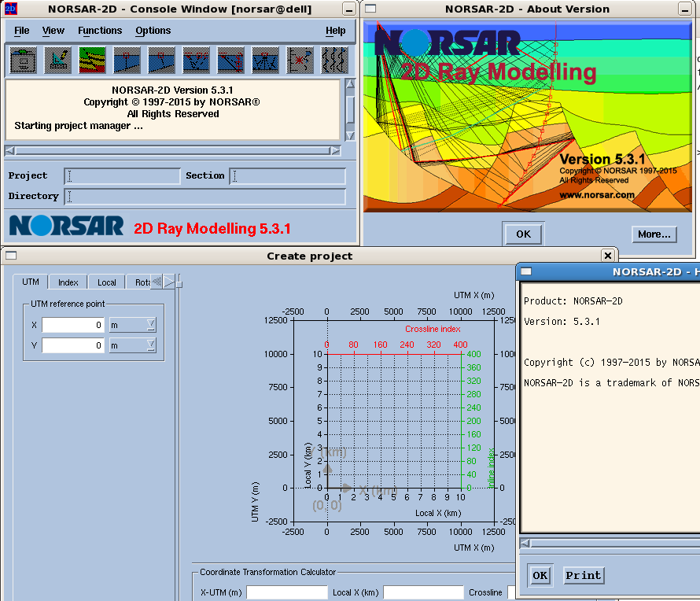Click the www.norsar.com text in About window

coord(597,194)
